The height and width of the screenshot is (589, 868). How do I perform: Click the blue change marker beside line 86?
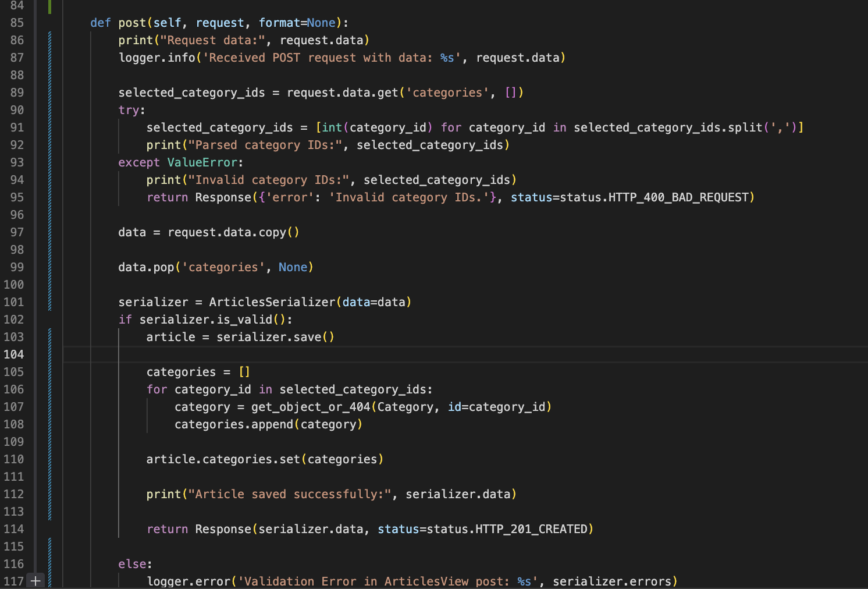pos(49,40)
